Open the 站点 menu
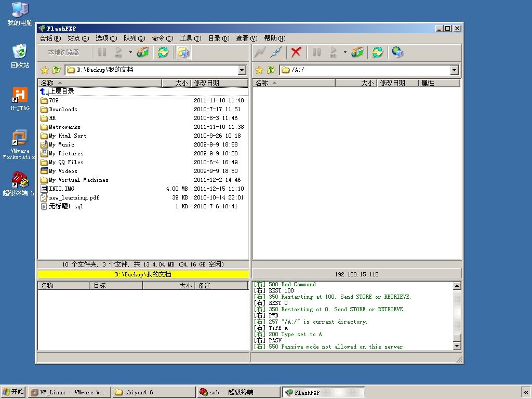Viewport: 532px width, 399px height. coord(78,38)
